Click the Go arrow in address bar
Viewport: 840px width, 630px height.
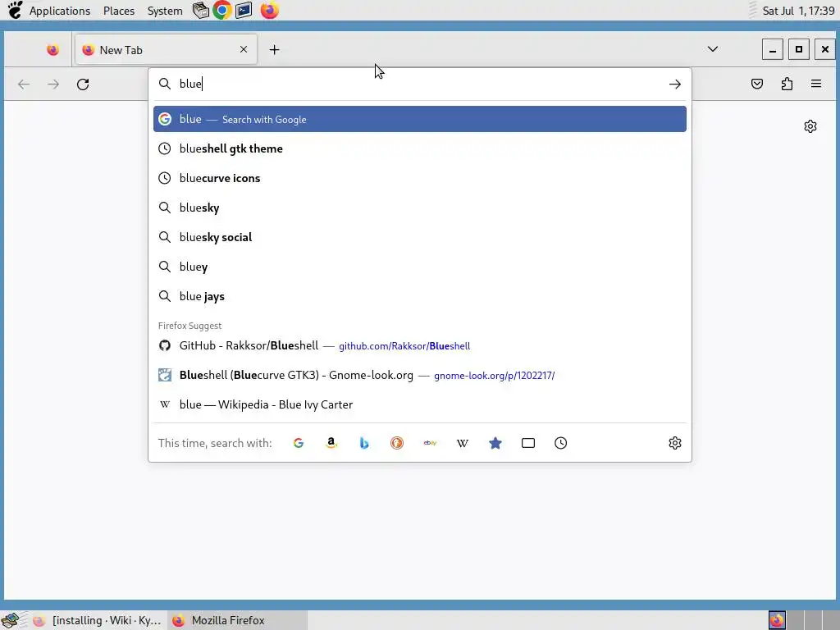click(x=674, y=84)
